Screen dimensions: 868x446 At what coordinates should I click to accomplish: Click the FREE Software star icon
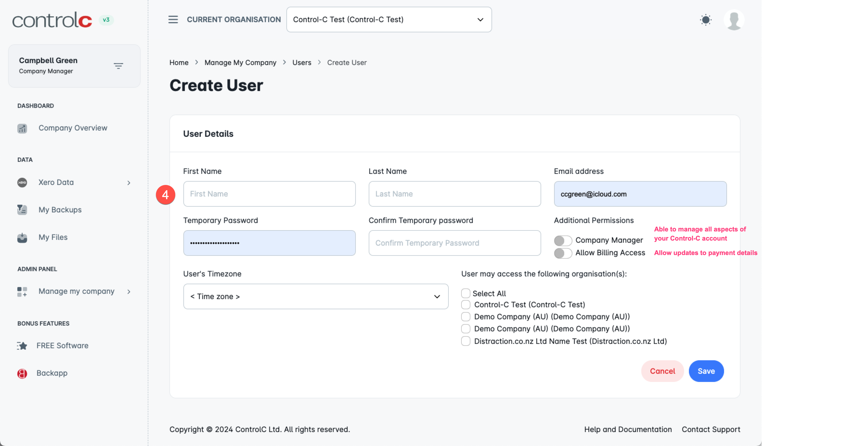pos(22,346)
